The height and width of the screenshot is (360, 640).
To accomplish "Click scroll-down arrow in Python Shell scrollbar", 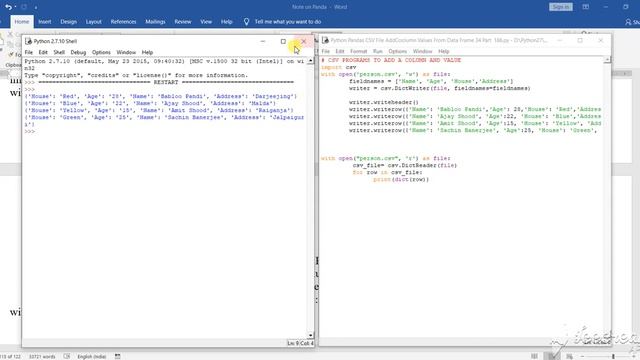I will coord(311,335).
